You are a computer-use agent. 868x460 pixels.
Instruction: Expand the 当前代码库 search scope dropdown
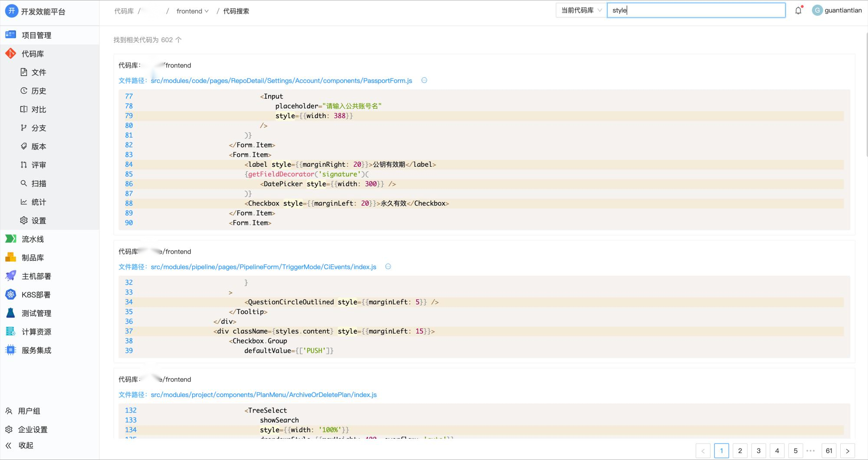[x=581, y=10]
